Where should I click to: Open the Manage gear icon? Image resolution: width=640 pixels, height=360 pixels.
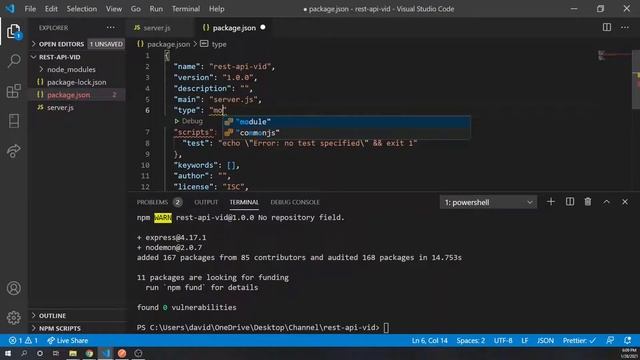[x=13, y=317]
